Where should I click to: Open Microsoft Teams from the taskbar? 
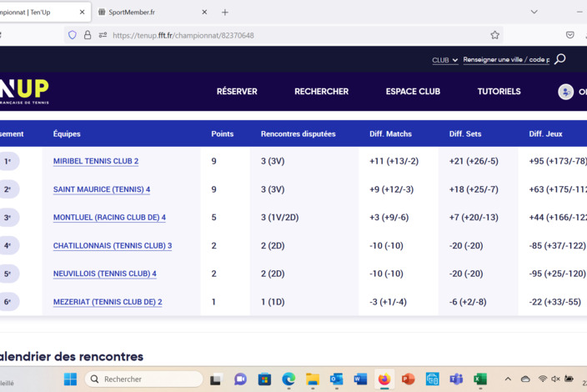pyautogui.click(x=456, y=379)
